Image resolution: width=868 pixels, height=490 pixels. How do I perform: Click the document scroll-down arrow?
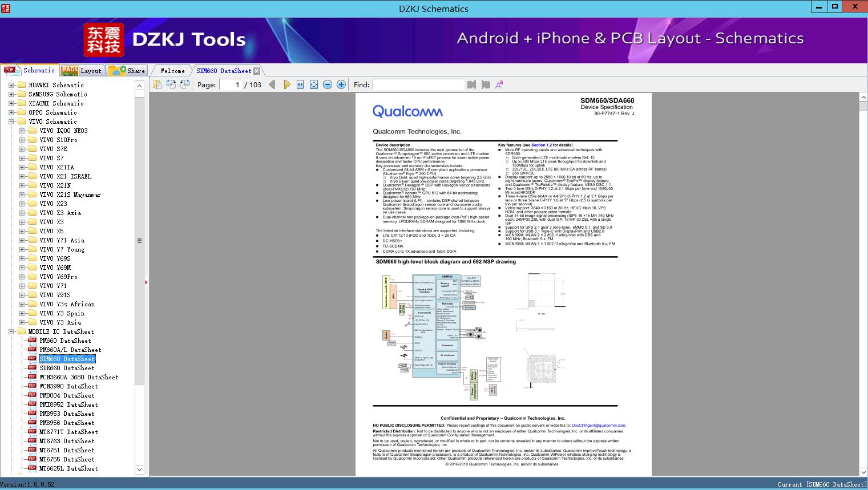tap(863, 472)
